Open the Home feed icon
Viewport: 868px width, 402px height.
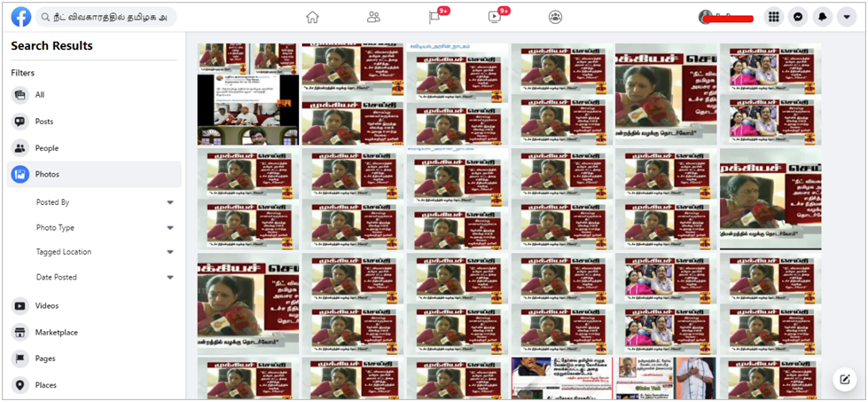[x=312, y=17]
